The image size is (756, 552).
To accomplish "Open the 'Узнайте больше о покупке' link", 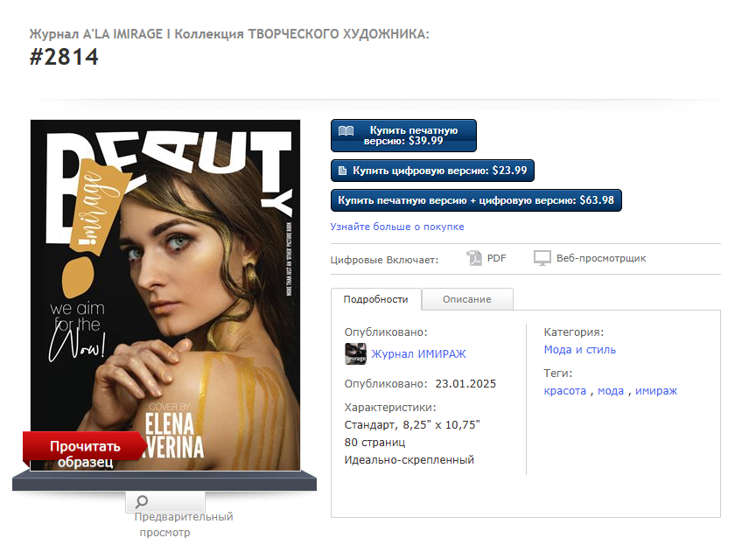I will (x=397, y=227).
